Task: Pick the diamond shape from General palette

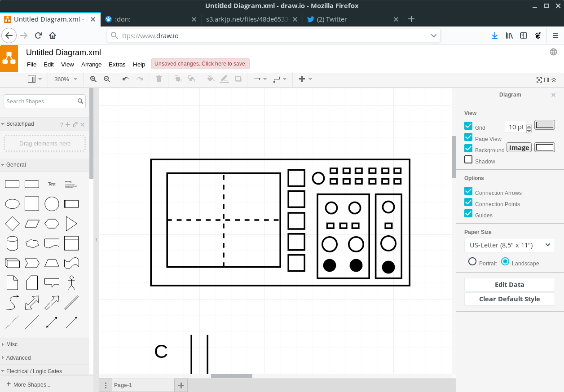Action: pos(12,224)
